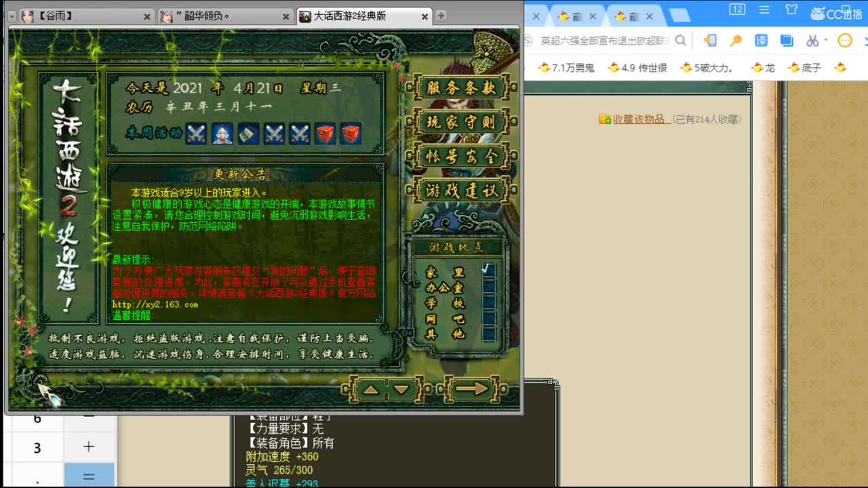Tick the 办公室 location checkbox
This screenshot has height=488, width=868.
tap(488, 287)
